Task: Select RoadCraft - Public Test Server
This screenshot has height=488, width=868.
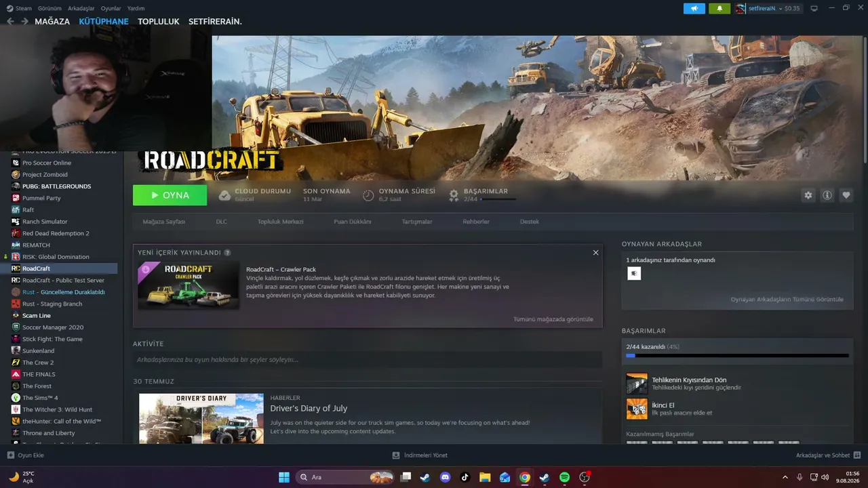Action: click(63, 281)
